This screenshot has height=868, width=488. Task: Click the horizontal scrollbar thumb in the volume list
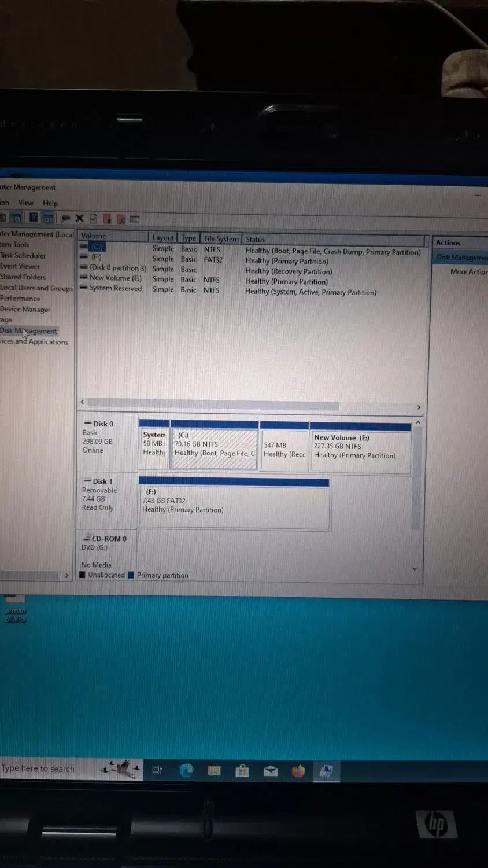coord(213,404)
